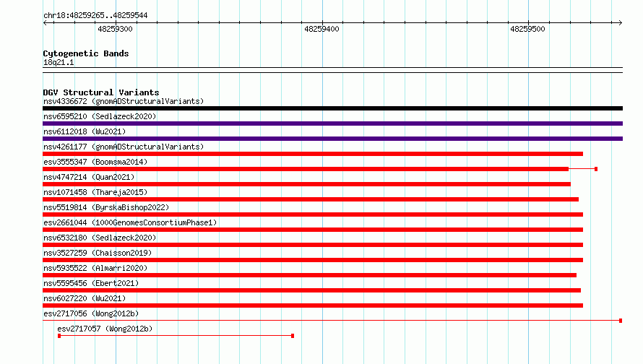
Task: Open variant label nsv3527259 (Chaisson2019)
Action: 98,253
